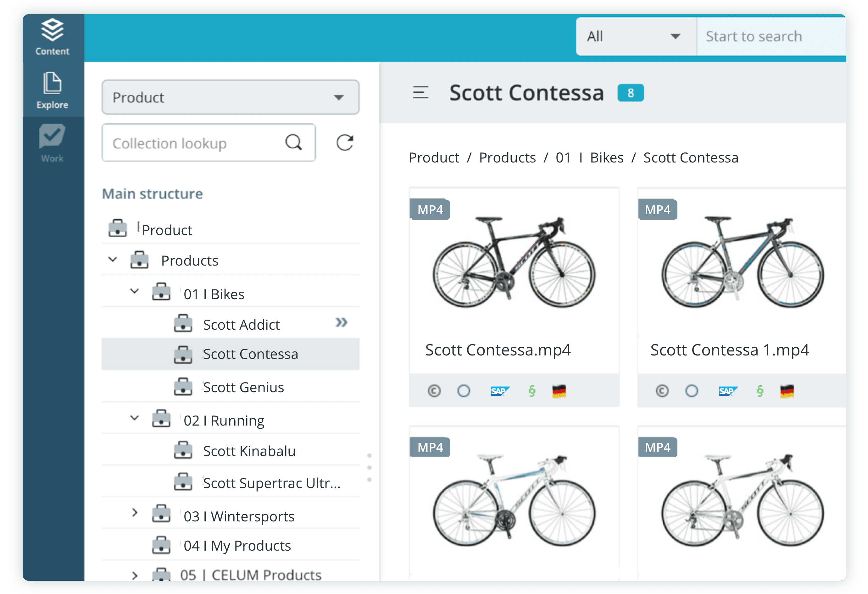Click the Scott Contessa breadcrumb link
Screen dimensions: 868x594
point(691,157)
